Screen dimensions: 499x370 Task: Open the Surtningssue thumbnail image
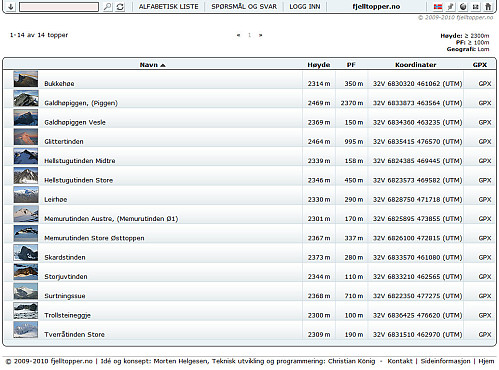tap(26, 291)
